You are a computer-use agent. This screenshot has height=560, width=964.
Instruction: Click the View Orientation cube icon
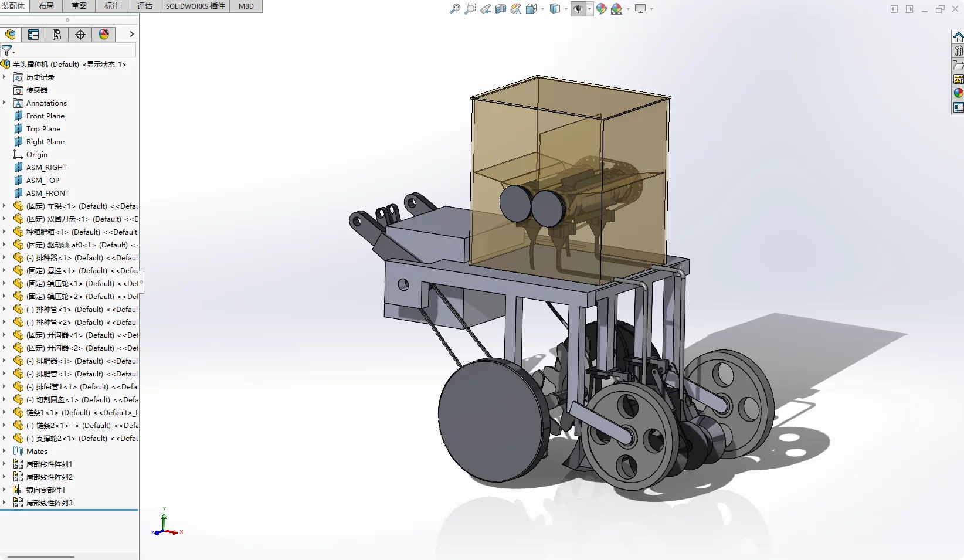tap(531, 9)
